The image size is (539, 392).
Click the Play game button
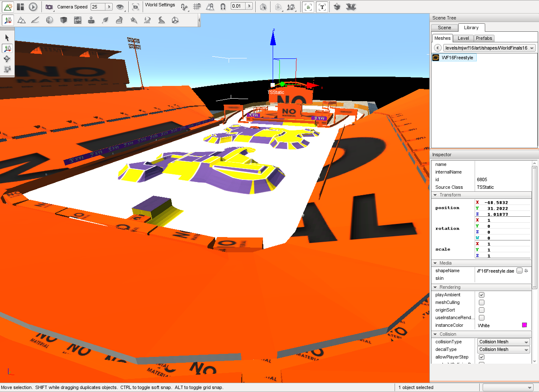click(x=33, y=7)
